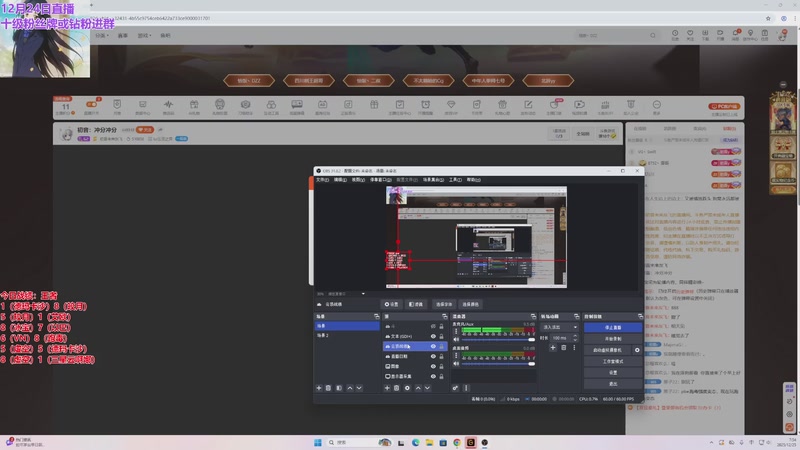The width and height of the screenshot is (800, 450).
Task: Hide the 显示器采集 source eye icon
Action: [x=433, y=377]
